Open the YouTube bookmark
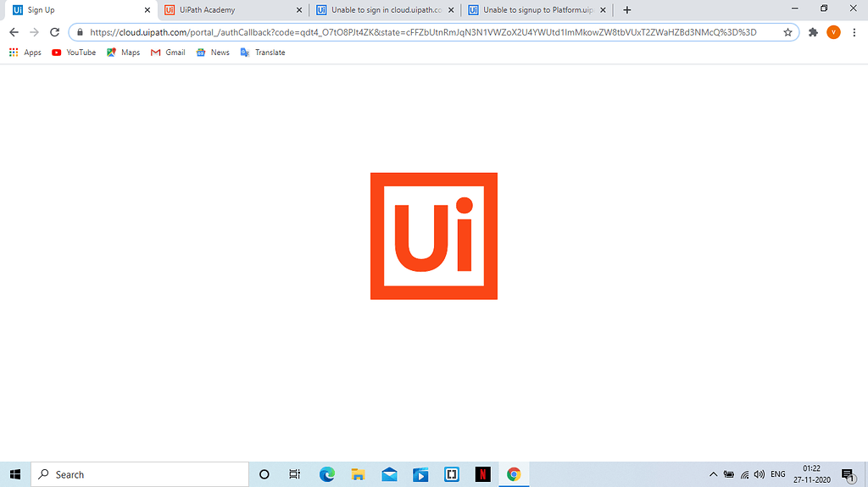Viewport: 868px width, 487px height. click(74, 52)
